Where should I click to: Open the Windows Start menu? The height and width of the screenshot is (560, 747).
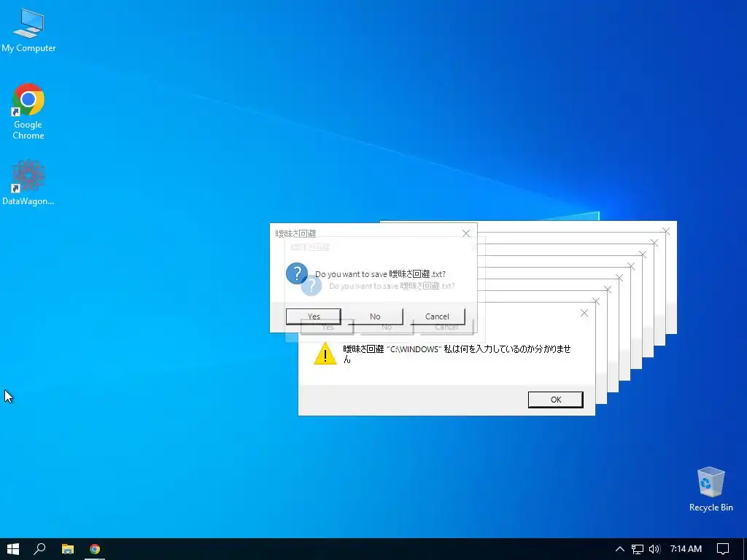[x=13, y=549]
